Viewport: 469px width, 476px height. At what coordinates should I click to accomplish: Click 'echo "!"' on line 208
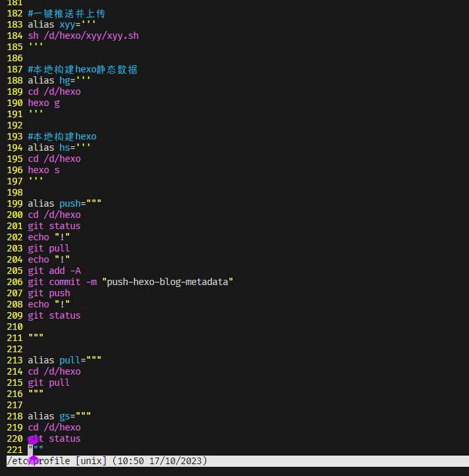pos(49,304)
